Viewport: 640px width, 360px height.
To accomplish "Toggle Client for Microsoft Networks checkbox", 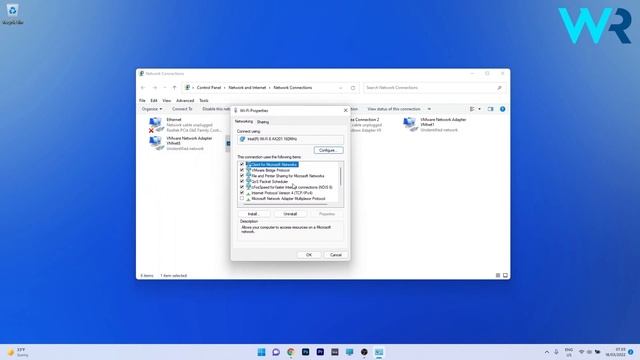I will [x=242, y=164].
